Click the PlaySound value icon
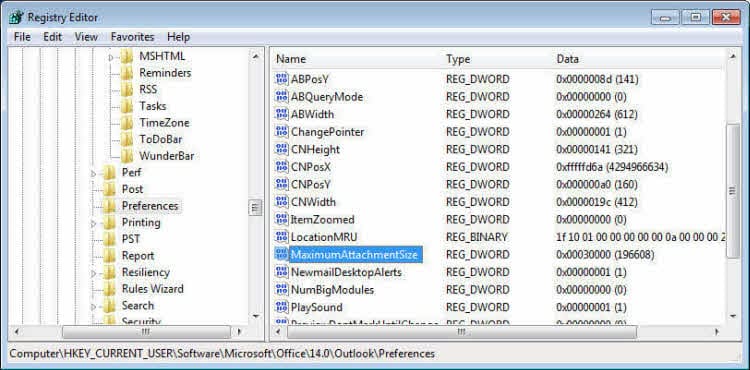This screenshot has height=370, width=750. [x=282, y=307]
